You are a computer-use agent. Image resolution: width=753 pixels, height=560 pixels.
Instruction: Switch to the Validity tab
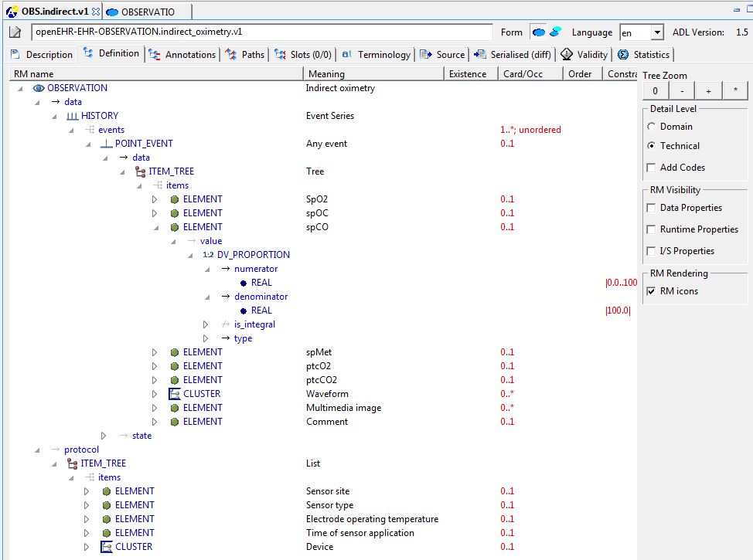(584, 55)
